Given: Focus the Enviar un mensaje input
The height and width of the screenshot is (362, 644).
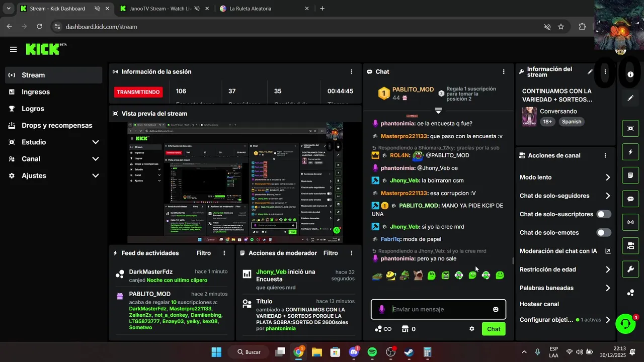Looking at the screenshot, I should tap(438, 309).
